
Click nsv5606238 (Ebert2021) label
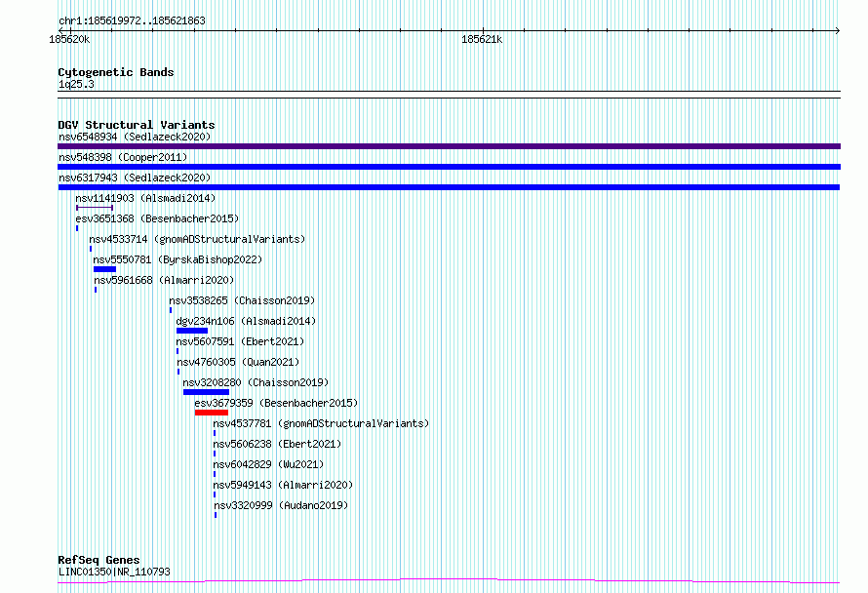(277, 444)
